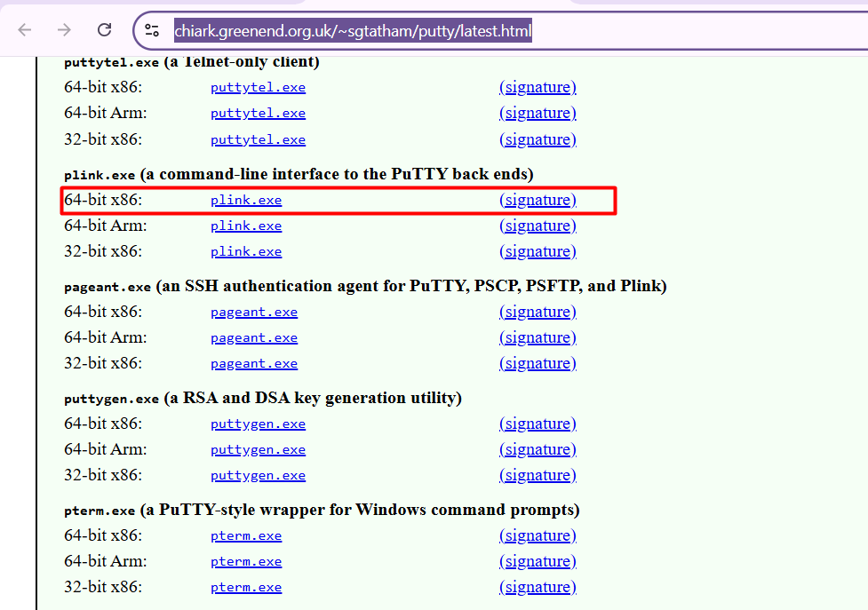868x610 pixels.
Task: Download 64-bit Arm puttygen.exe
Action: (258, 450)
